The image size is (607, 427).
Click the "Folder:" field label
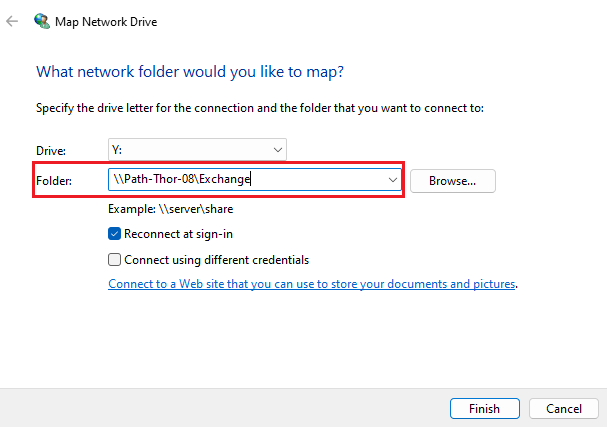(x=54, y=181)
